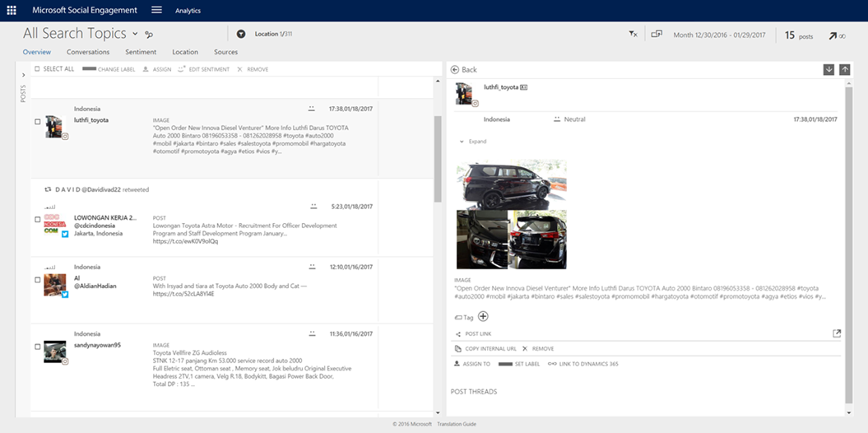Click the Back arrow in post details
Image resolution: width=868 pixels, height=433 pixels.
click(x=455, y=70)
